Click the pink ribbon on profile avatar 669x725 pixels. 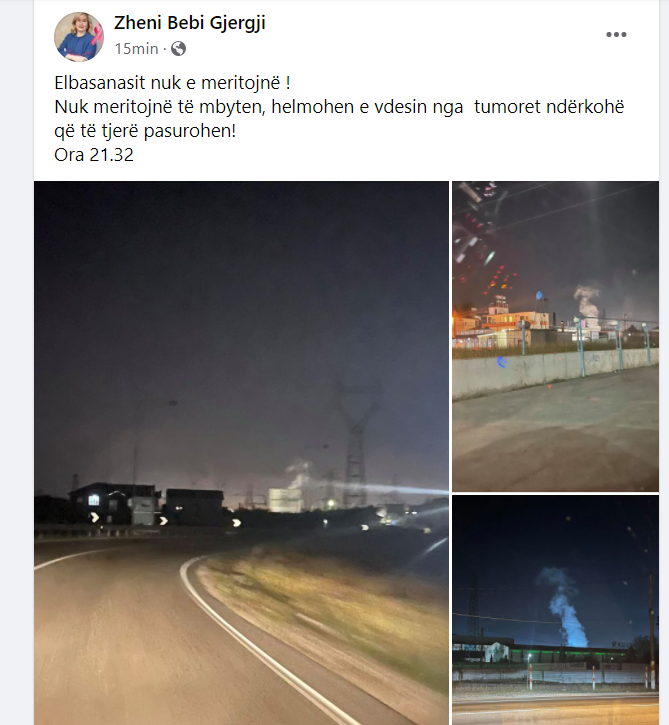pyautogui.click(x=98, y=36)
